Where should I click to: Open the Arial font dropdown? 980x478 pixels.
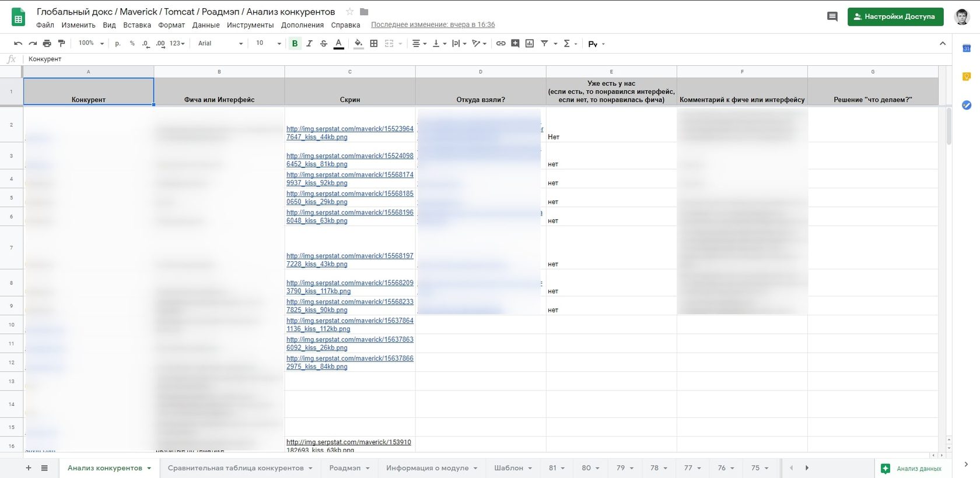220,43
